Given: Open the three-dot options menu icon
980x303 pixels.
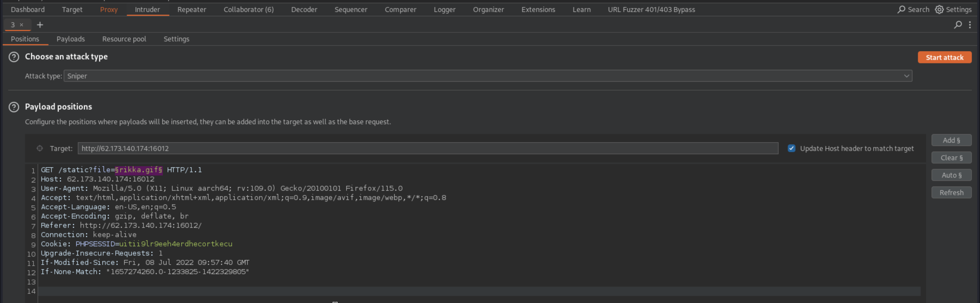Looking at the screenshot, I should [970, 25].
